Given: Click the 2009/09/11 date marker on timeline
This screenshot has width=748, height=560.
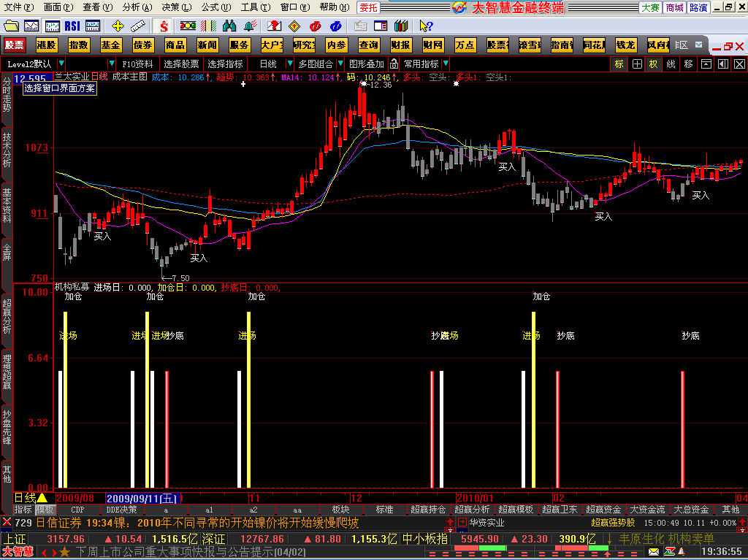Looking at the screenshot, I should [x=143, y=498].
